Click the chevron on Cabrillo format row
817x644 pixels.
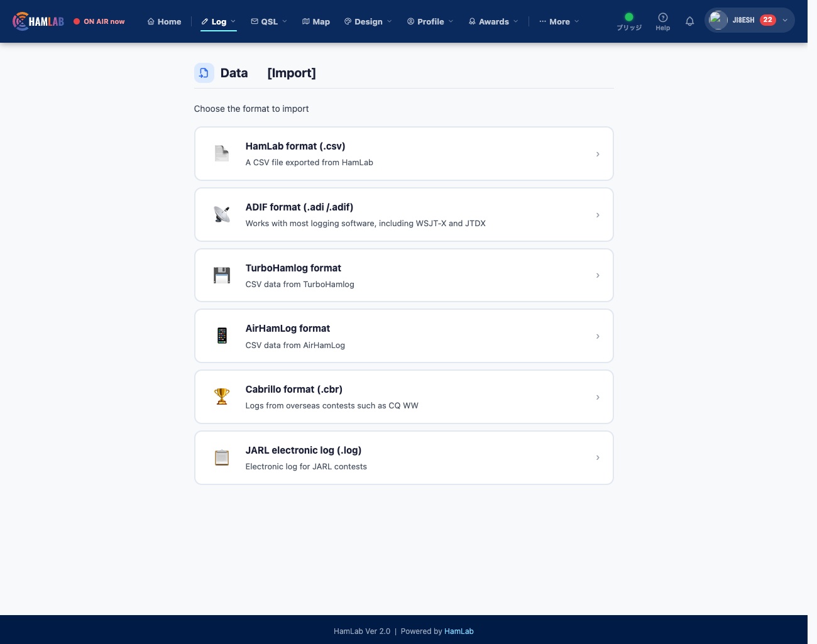point(598,397)
